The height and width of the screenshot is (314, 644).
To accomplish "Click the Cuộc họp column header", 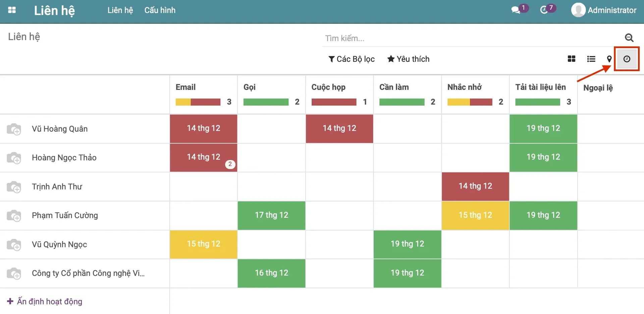I will click(328, 87).
